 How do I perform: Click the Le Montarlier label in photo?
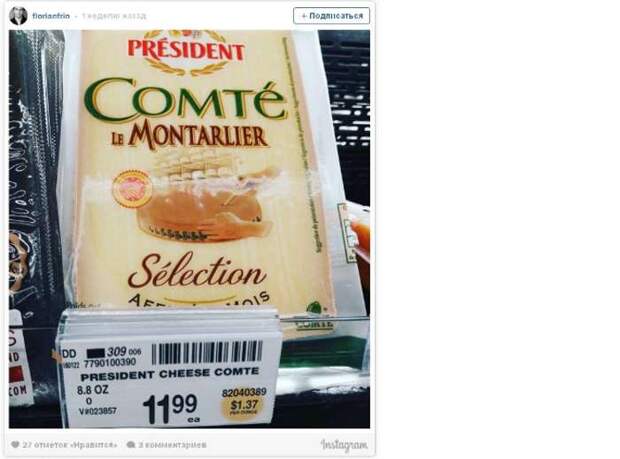[x=189, y=138]
